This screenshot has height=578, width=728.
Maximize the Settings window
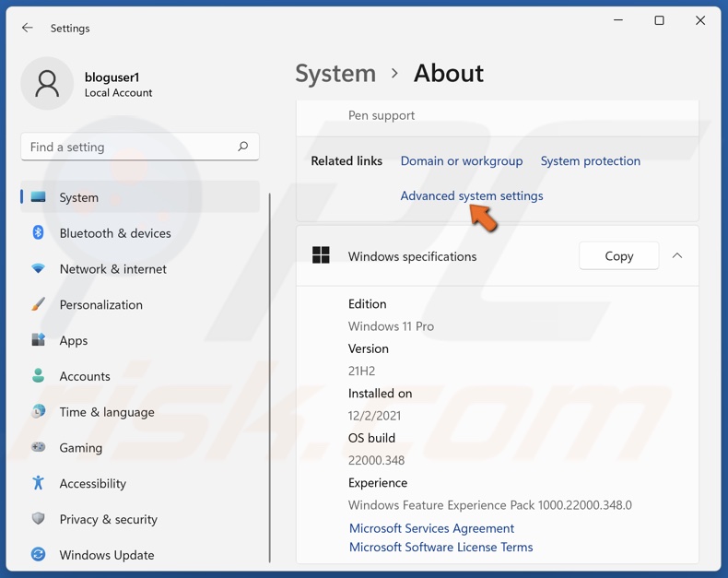click(x=659, y=20)
